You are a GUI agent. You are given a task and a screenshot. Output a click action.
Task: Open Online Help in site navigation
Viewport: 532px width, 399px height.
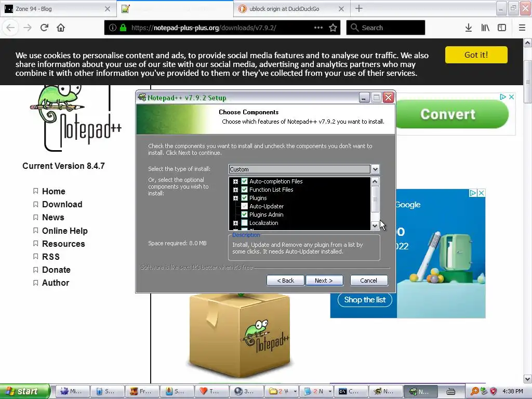pos(65,231)
